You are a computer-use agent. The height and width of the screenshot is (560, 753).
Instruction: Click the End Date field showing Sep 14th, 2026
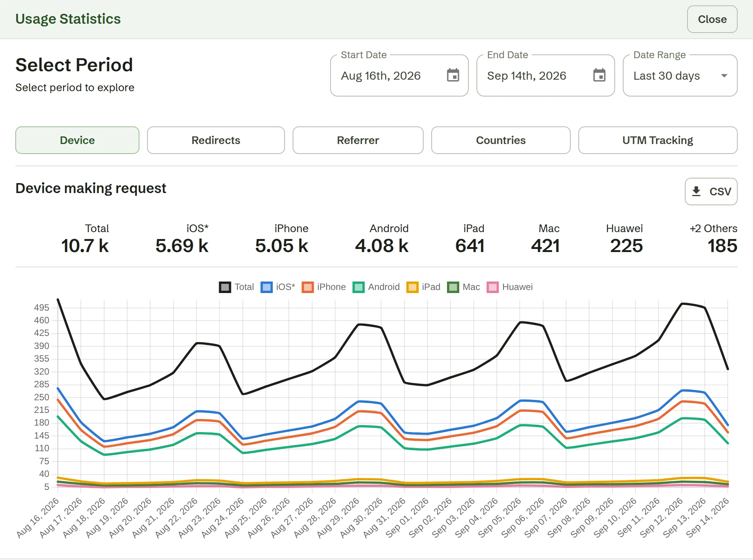point(546,75)
